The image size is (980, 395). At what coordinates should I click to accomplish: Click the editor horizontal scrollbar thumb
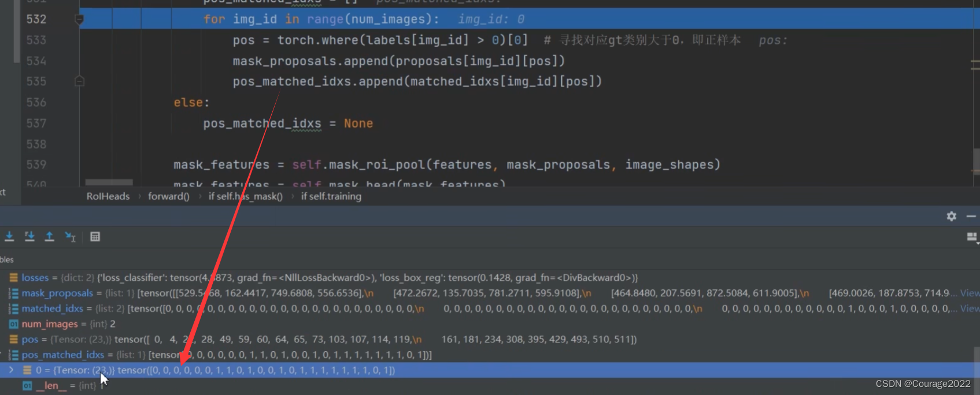(x=109, y=182)
